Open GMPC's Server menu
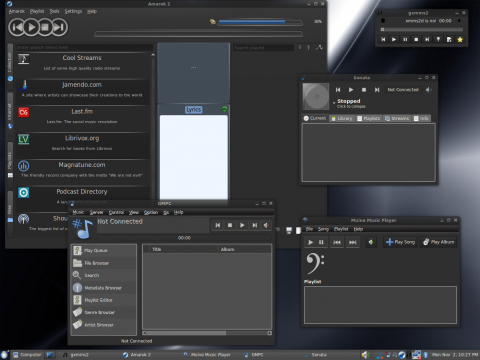480x360 pixels. [x=96, y=212]
